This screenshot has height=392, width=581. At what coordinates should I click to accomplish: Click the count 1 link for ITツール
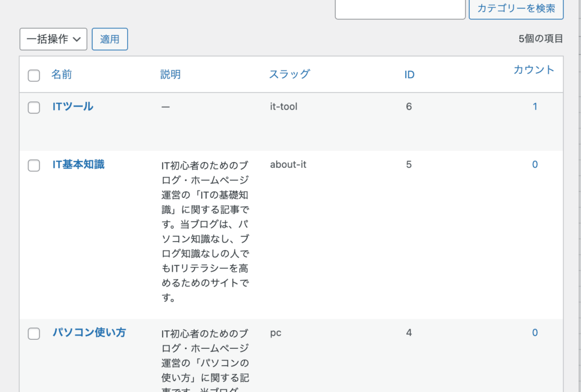535,107
